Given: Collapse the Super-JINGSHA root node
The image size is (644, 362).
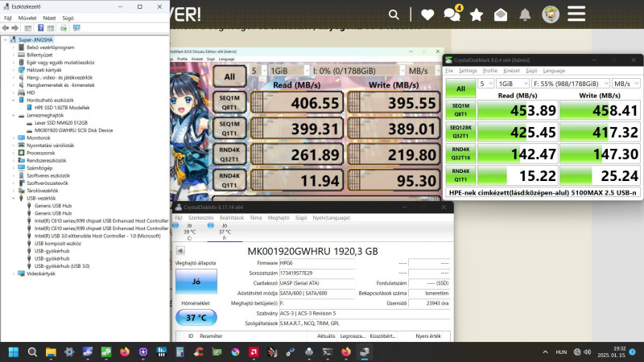Looking at the screenshot, I should pos(6,39).
